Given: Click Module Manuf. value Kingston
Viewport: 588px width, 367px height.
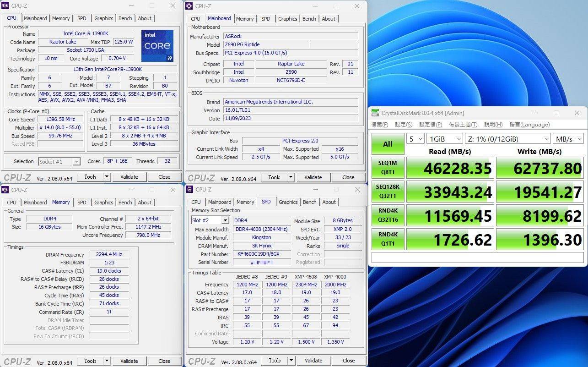Looking at the screenshot, I should [261, 237].
